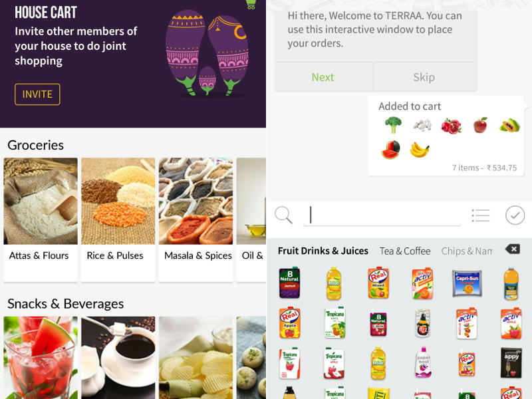Viewport: 532px width, 399px height.
Task: Switch to the Tea & Coffee tab
Action: pos(405,251)
